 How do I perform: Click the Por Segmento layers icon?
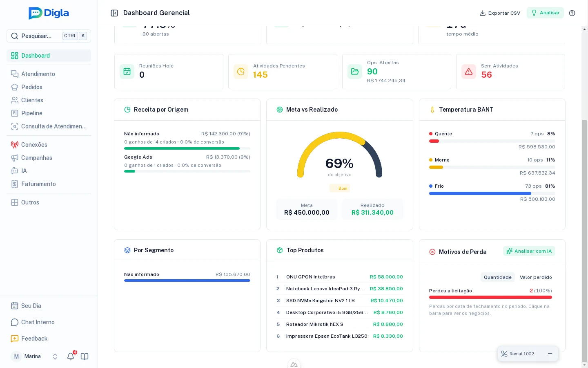(x=127, y=250)
